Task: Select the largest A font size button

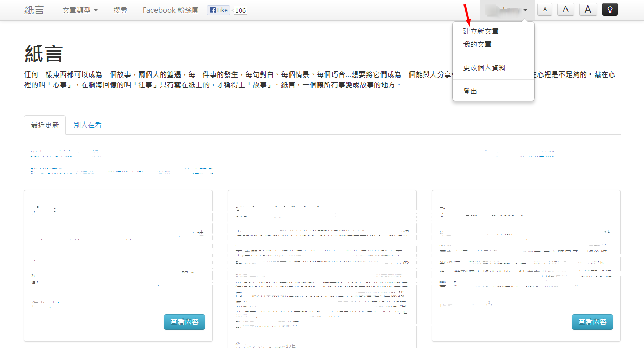Action: (x=588, y=9)
